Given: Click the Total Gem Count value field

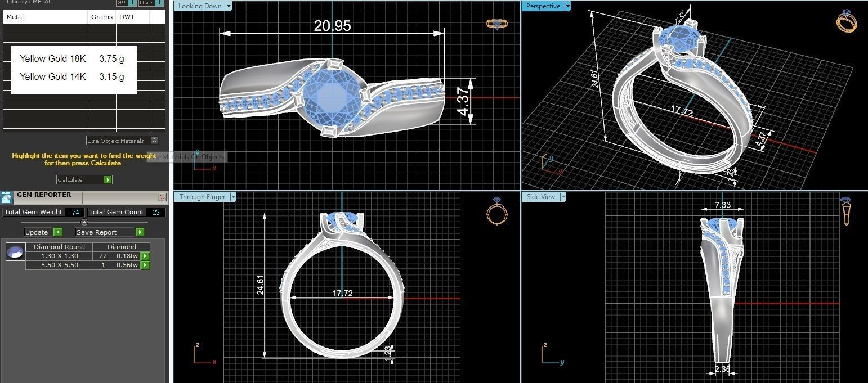Looking at the screenshot, I should (156, 212).
